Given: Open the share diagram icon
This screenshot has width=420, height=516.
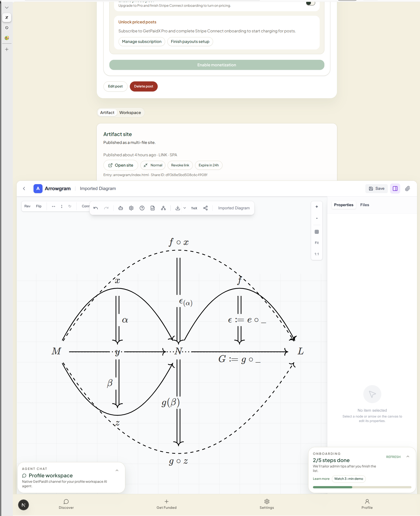Looking at the screenshot, I should [206, 208].
